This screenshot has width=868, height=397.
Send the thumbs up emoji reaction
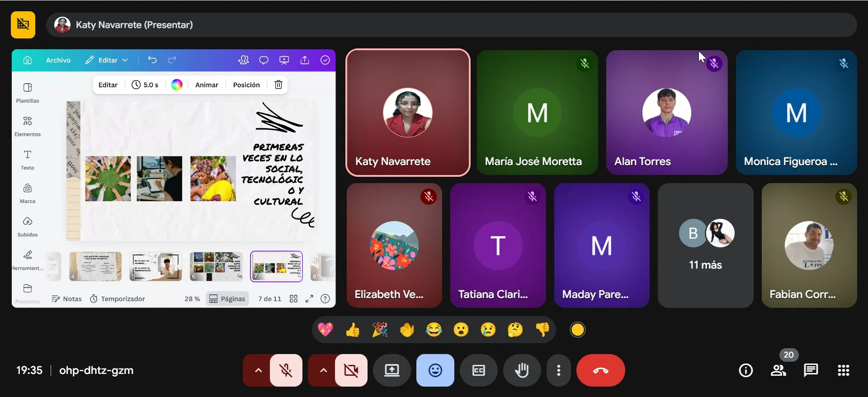(353, 330)
